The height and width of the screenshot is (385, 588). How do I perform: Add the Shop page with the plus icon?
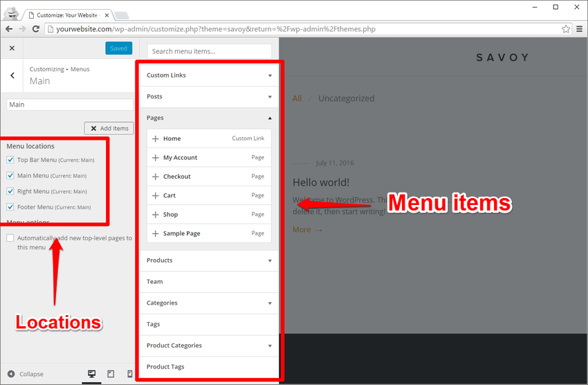point(155,214)
